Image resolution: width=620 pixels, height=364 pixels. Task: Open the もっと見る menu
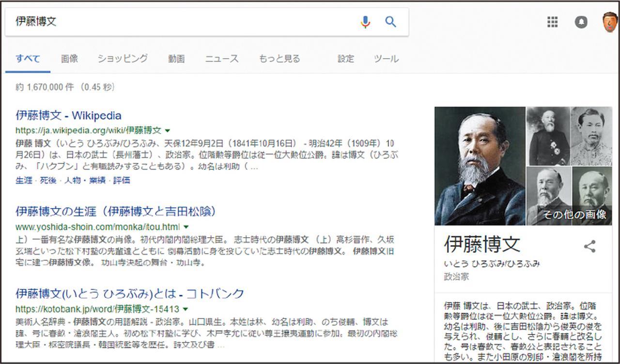[279, 59]
